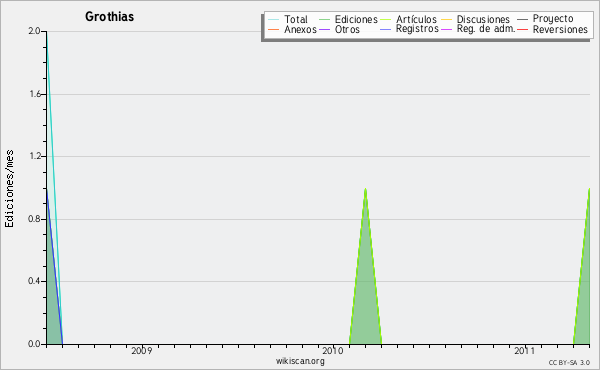Click the 0.0 y-axis value
This screenshot has height=370, width=600.
(x=34, y=344)
